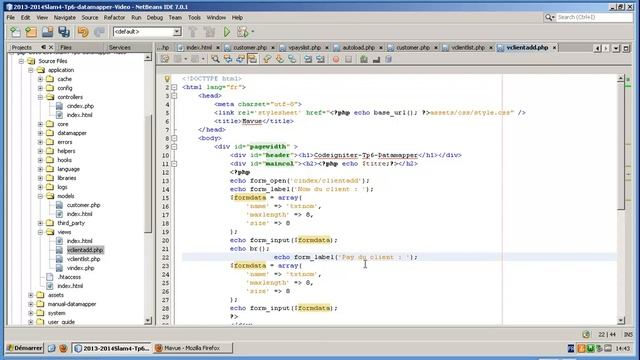Click the Open Project toolbar icon
This screenshot has height=360, width=640.
pyautogui.click(x=47, y=32)
